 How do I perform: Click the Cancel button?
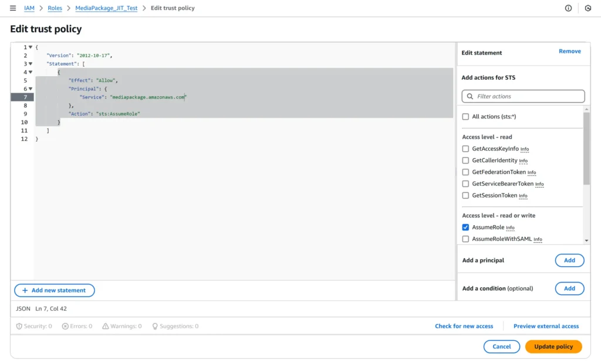(501, 347)
